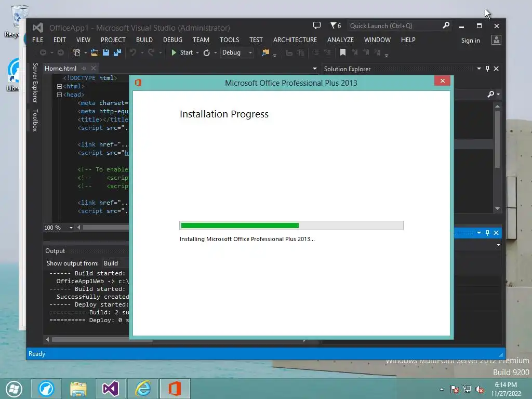Toggle auto hide pin on Solution Explorer

point(487,69)
